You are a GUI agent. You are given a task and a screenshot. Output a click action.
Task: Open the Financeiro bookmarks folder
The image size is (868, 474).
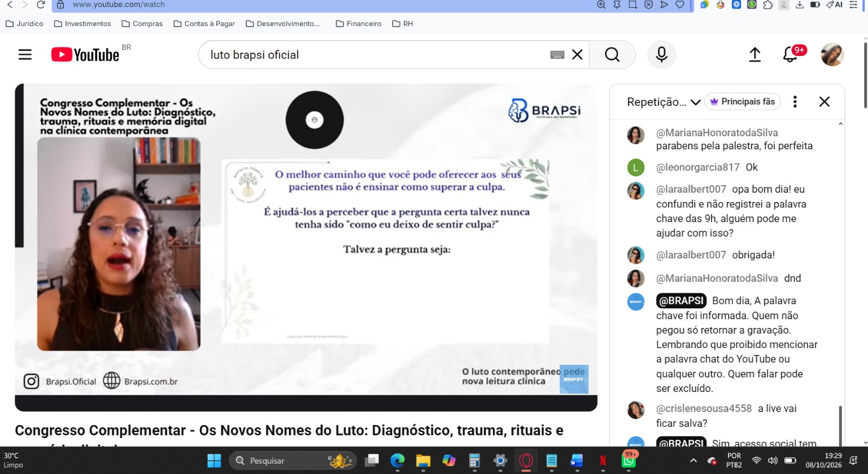click(x=359, y=24)
